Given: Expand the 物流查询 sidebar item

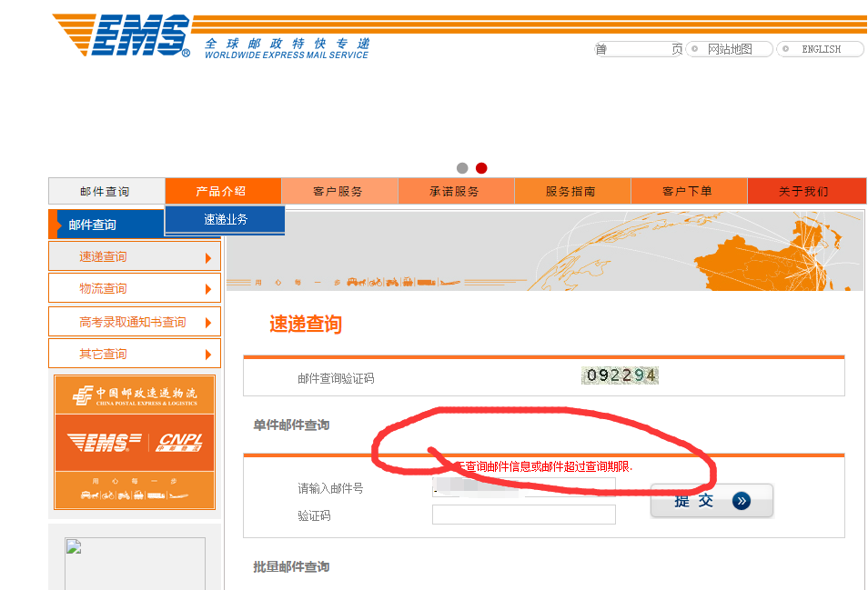Looking at the screenshot, I should pyautogui.click(x=134, y=288).
